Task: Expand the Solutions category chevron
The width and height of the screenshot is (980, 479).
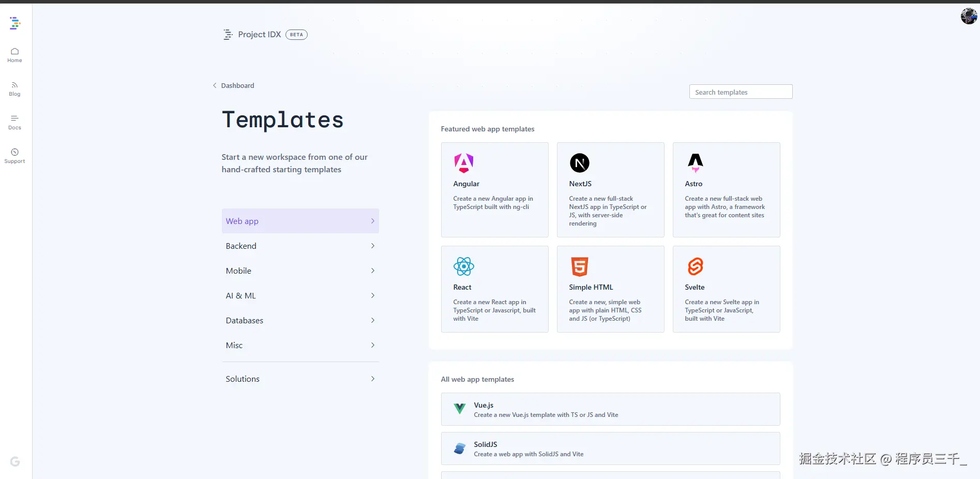Action: tap(373, 379)
